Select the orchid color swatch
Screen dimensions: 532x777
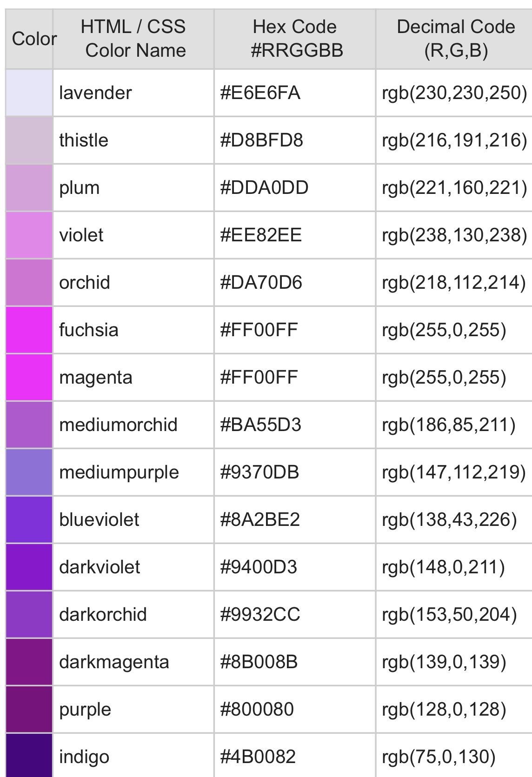coord(29,282)
